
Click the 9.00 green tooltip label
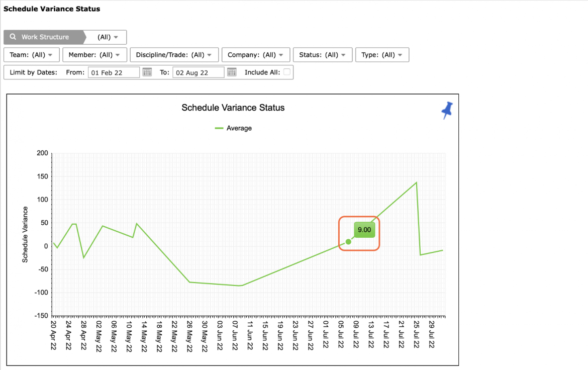click(x=364, y=230)
